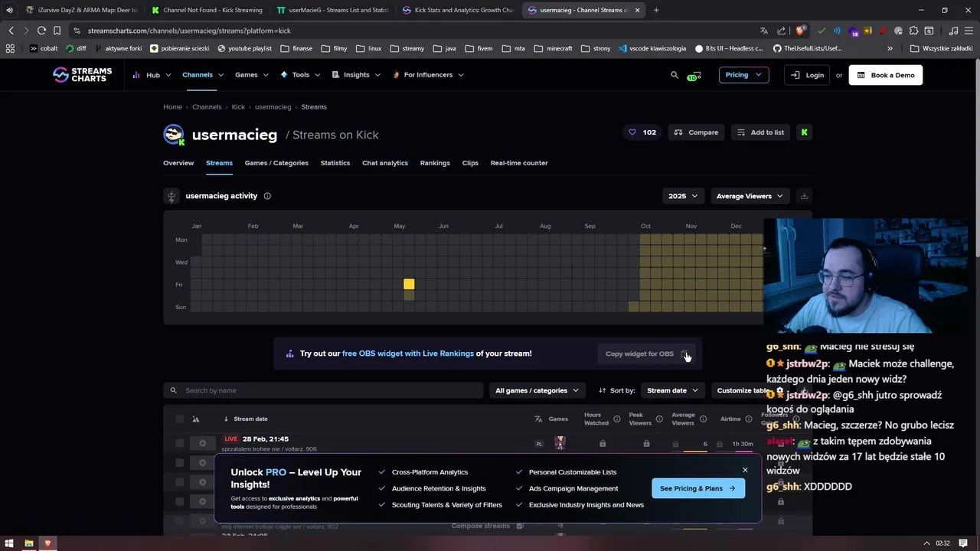Image resolution: width=980 pixels, height=551 pixels.
Task: Click the Average Viewers info icon
Action: click(703, 419)
